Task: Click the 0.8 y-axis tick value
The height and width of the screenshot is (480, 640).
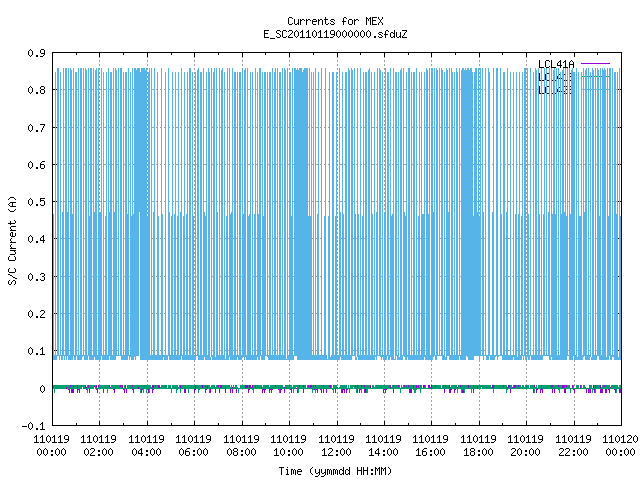Action: coord(36,90)
